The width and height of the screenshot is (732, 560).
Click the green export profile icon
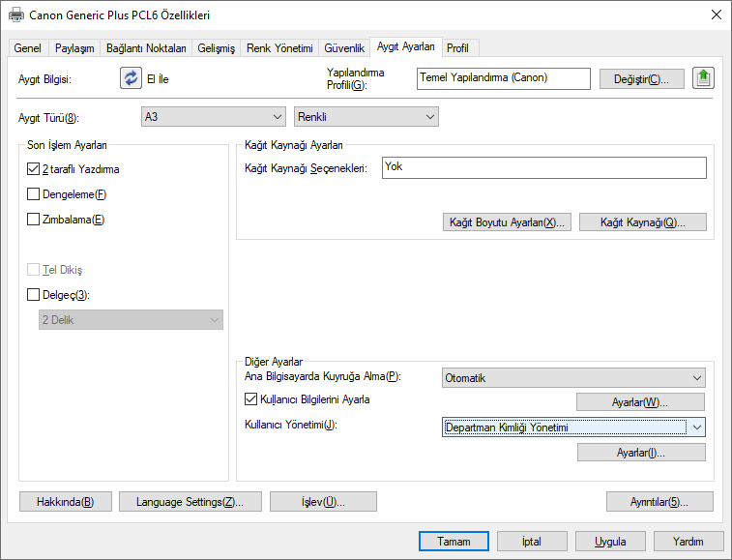(703, 78)
